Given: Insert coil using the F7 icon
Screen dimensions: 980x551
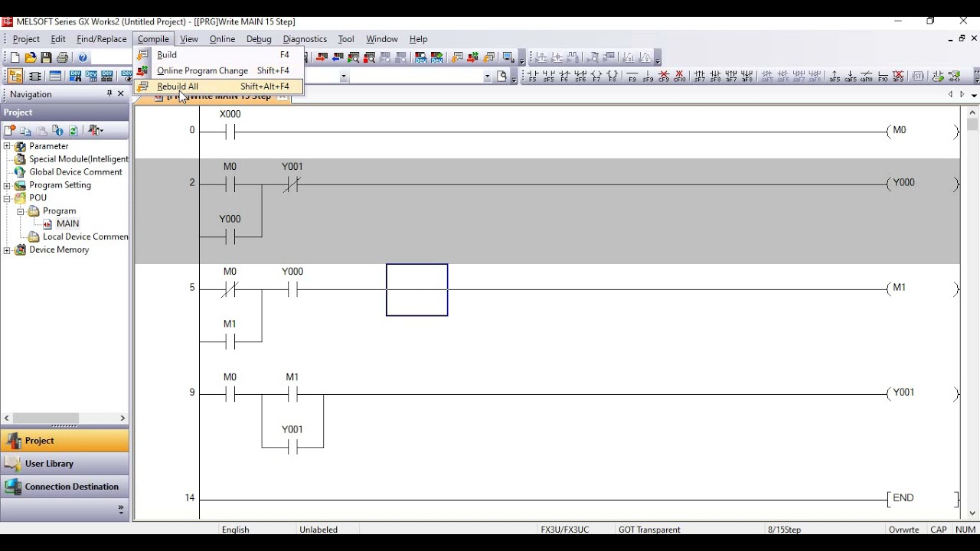Looking at the screenshot, I should pos(596,77).
